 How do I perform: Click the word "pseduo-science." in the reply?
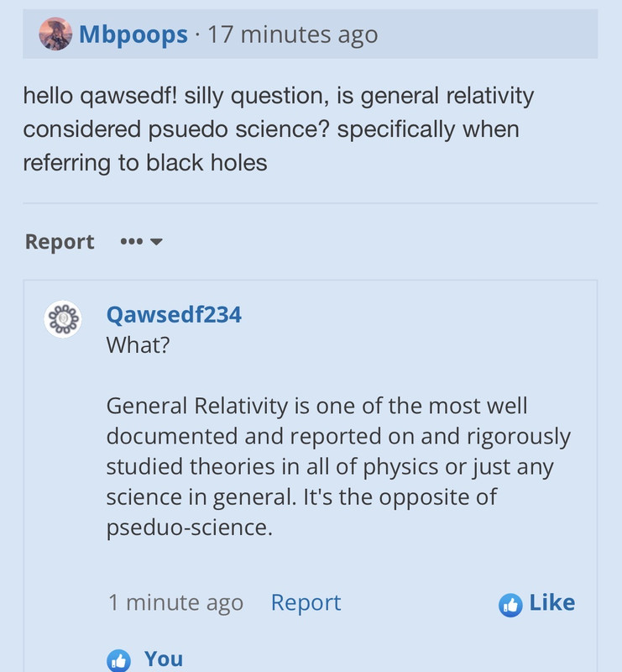click(x=190, y=528)
